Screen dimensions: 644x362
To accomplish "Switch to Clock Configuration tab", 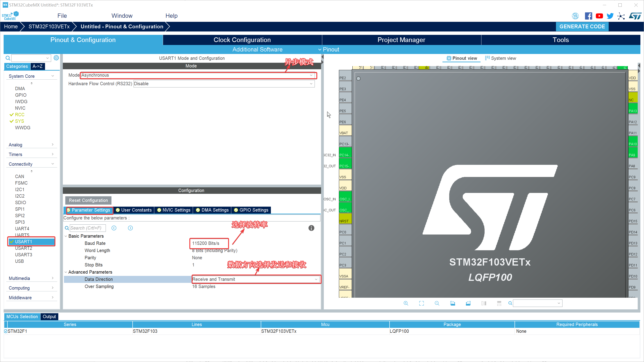I will 242,40.
